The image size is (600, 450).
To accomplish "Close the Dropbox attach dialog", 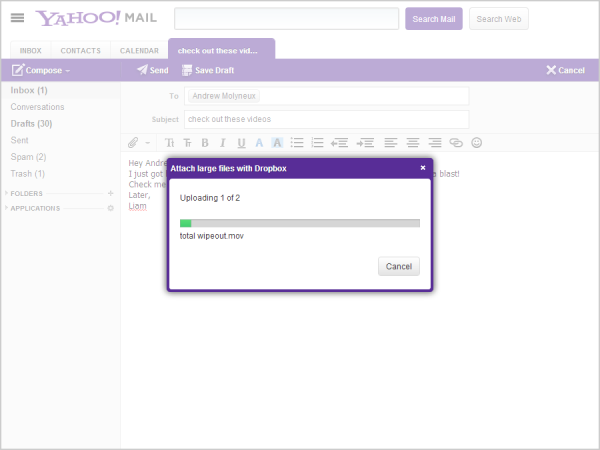I will [423, 168].
